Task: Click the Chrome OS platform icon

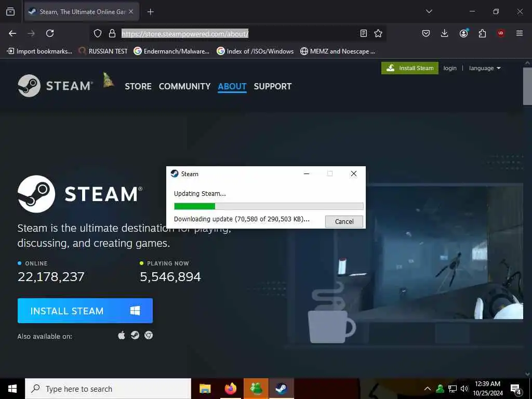Action: point(148,335)
